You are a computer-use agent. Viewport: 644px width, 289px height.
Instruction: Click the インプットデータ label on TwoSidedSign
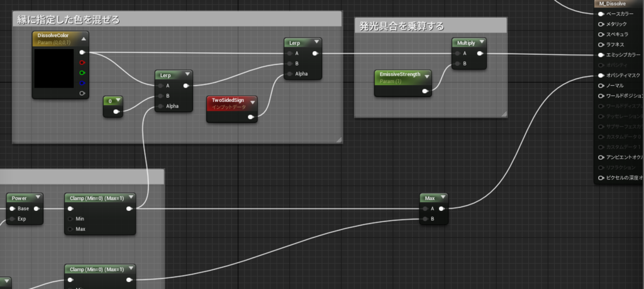pos(229,107)
